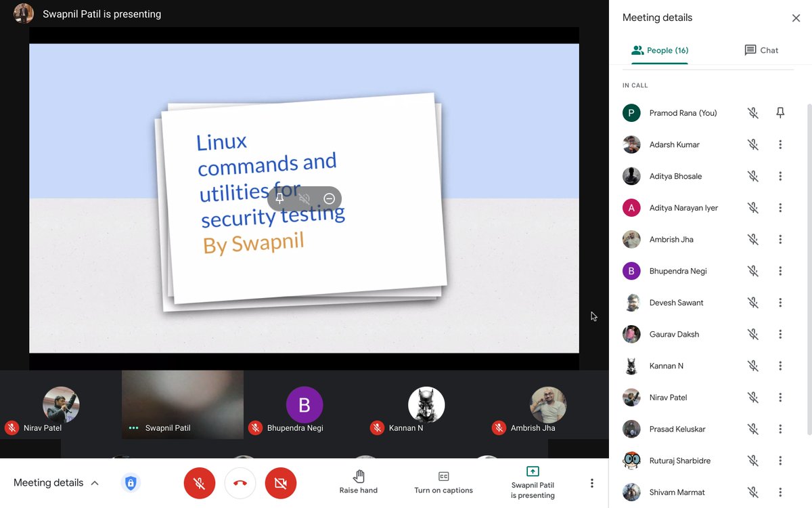This screenshot has height=508, width=812.
Task: Unpin Pramod Rana (You) pin icon
Action: pyautogui.click(x=780, y=113)
